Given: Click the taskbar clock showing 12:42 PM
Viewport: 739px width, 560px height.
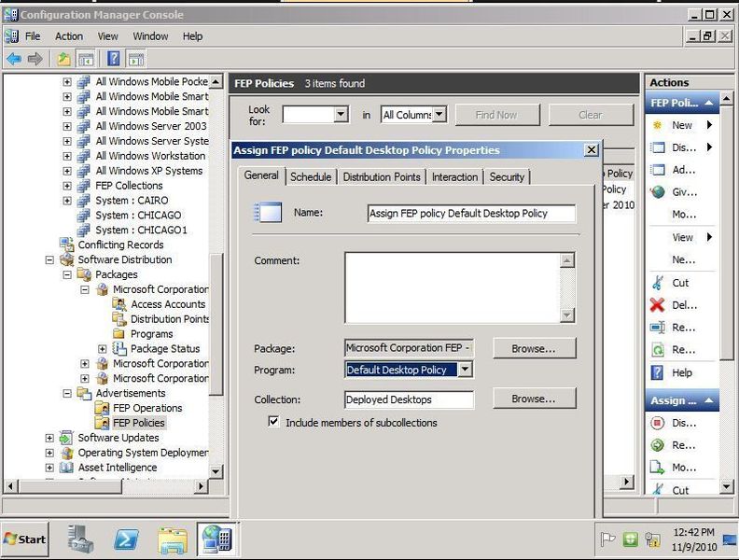Looking at the screenshot, I should point(694,532).
